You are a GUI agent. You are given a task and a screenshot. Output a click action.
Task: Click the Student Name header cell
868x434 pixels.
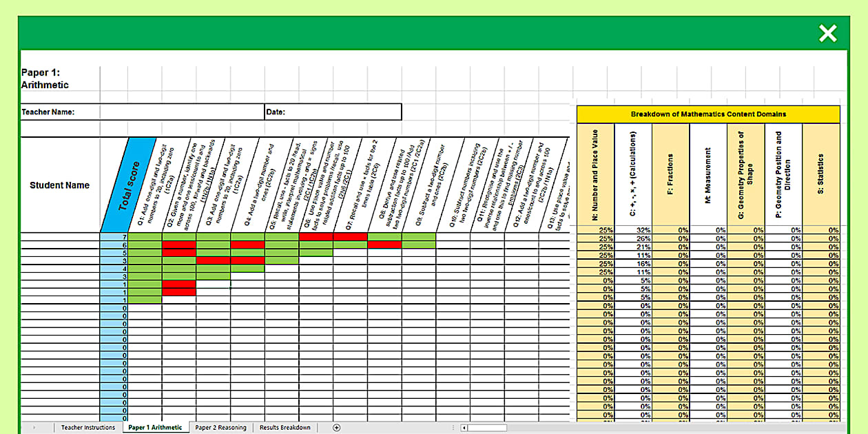pos(60,185)
